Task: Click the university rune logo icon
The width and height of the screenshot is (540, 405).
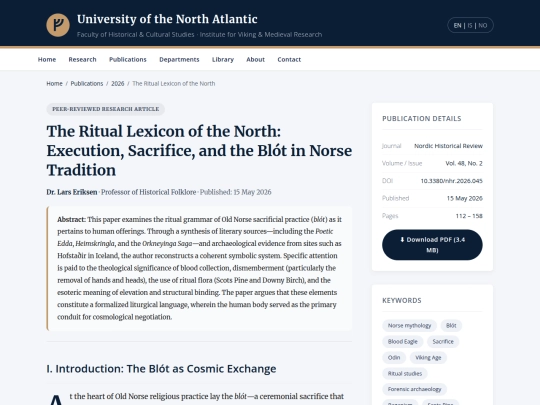Action: tap(58, 25)
